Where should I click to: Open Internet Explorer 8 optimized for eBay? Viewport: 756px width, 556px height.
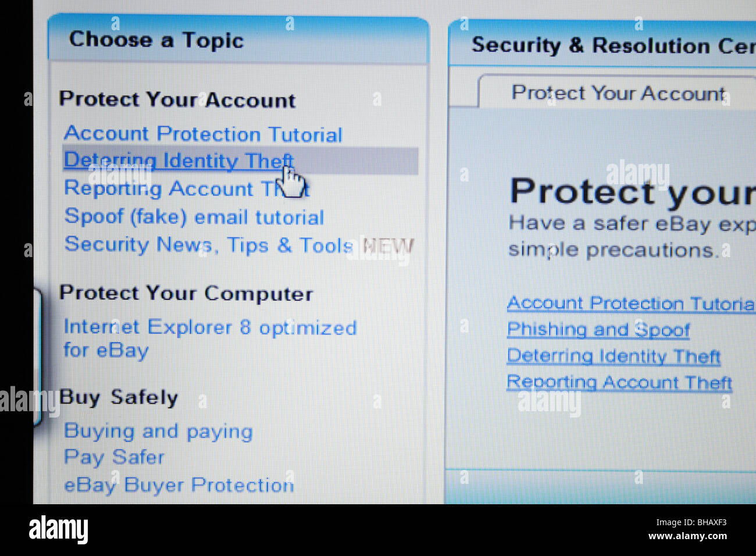(x=210, y=339)
